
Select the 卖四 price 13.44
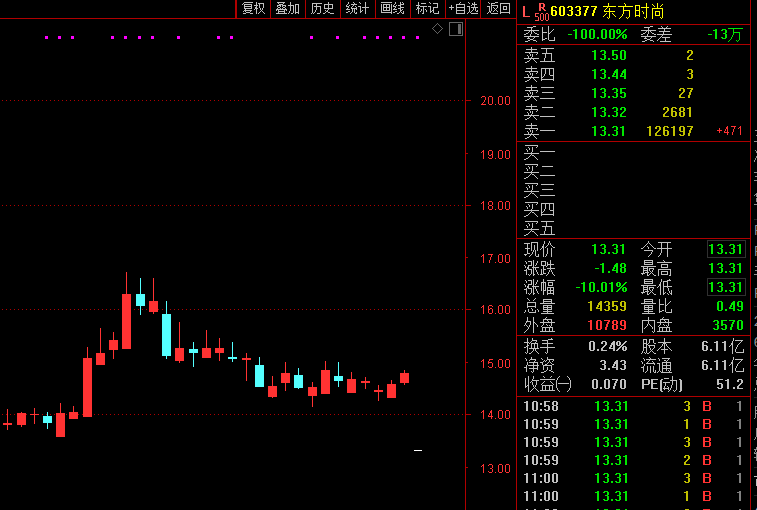[x=609, y=74]
